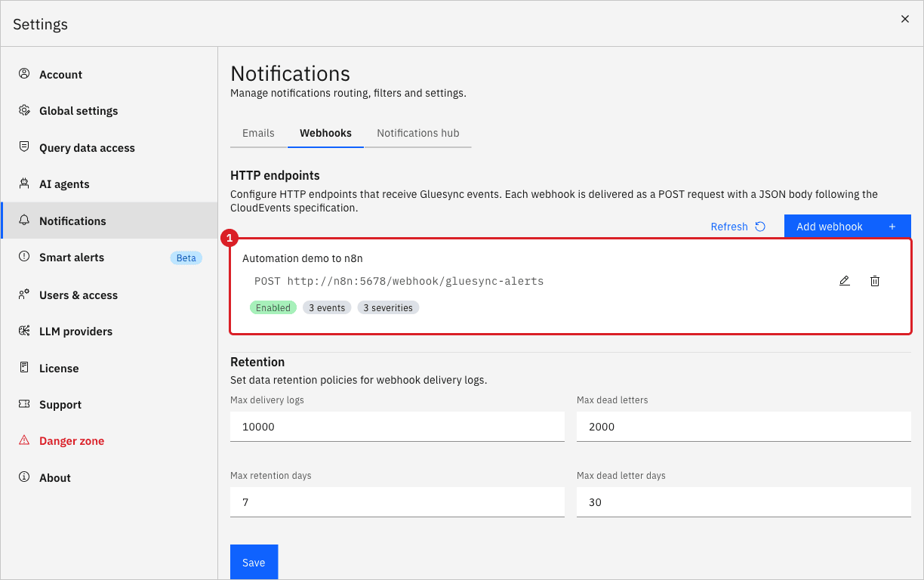Click the Max retention days field
Viewport: 924px width, 580px height.
pyautogui.click(x=397, y=502)
